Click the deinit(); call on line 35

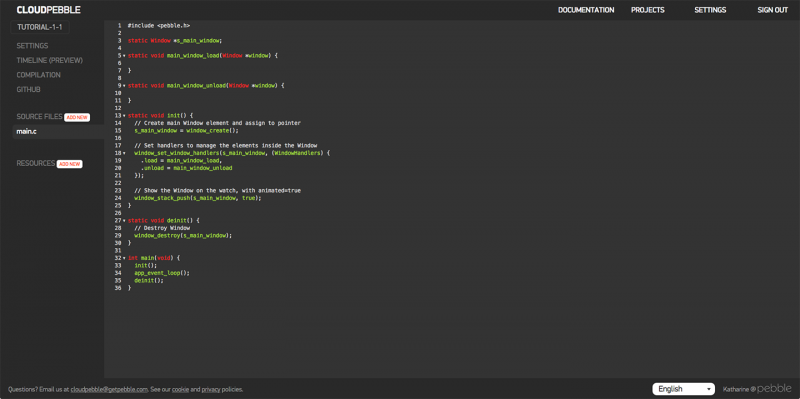point(149,281)
